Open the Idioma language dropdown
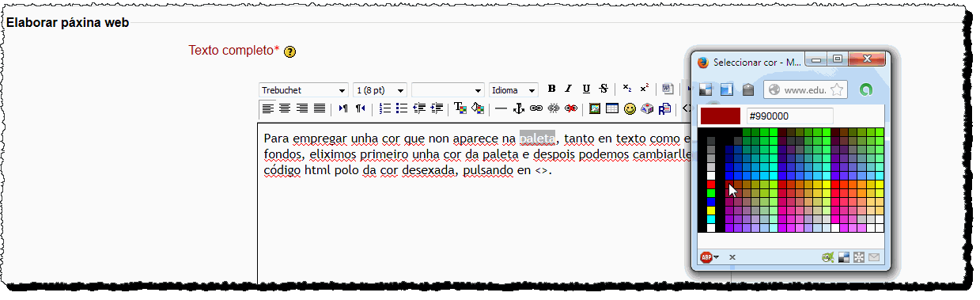The height and width of the screenshot is (300, 980). tap(513, 90)
